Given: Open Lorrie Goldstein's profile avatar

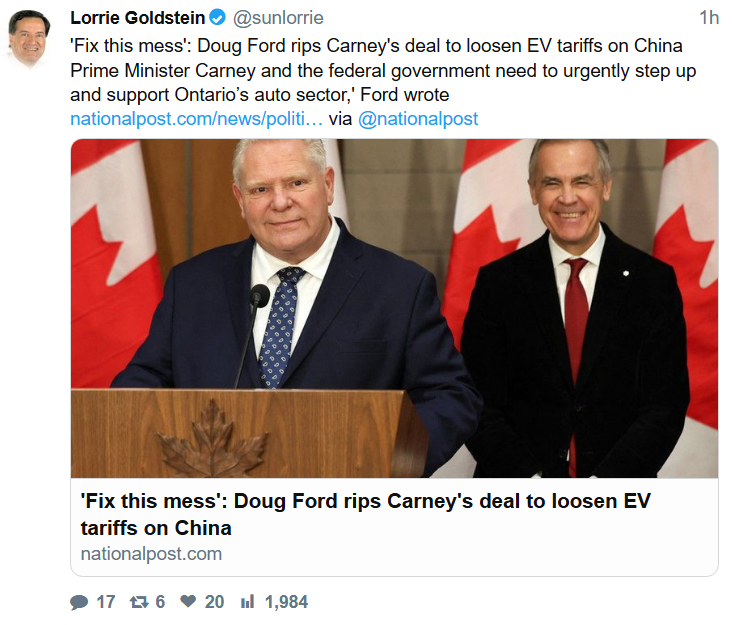Looking at the screenshot, I should pyautogui.click(x=30, y=39).
